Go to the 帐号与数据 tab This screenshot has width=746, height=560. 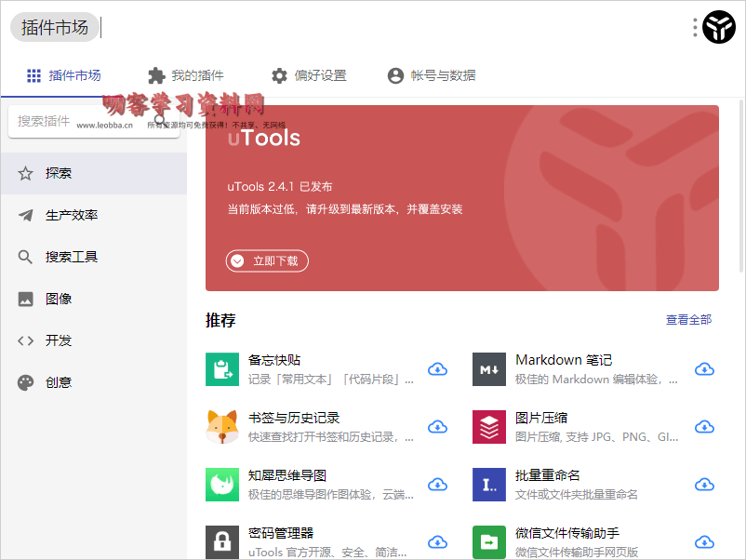tap(432, 75)
